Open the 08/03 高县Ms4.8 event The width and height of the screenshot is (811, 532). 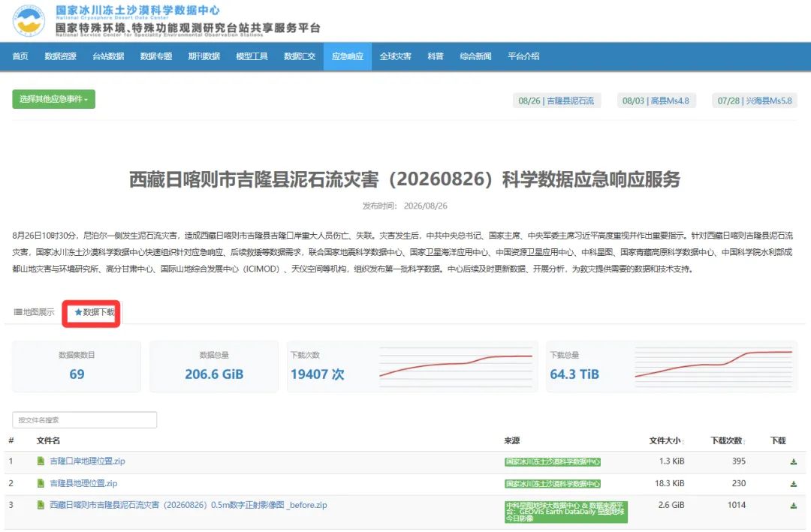[656, 101]
